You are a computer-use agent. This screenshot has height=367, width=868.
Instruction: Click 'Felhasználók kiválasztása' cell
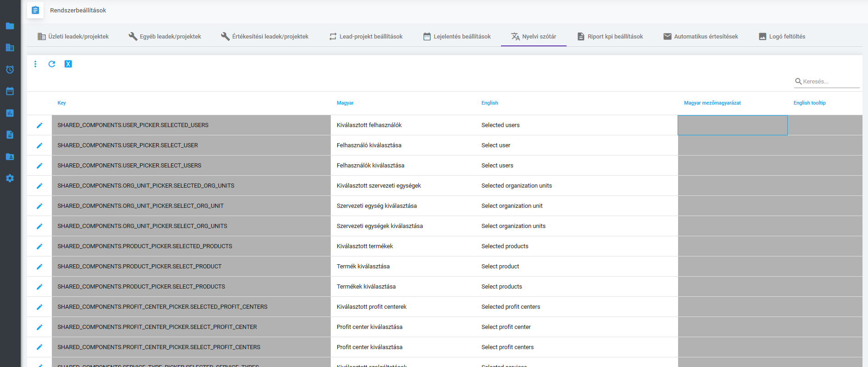(x=403, y=166)
